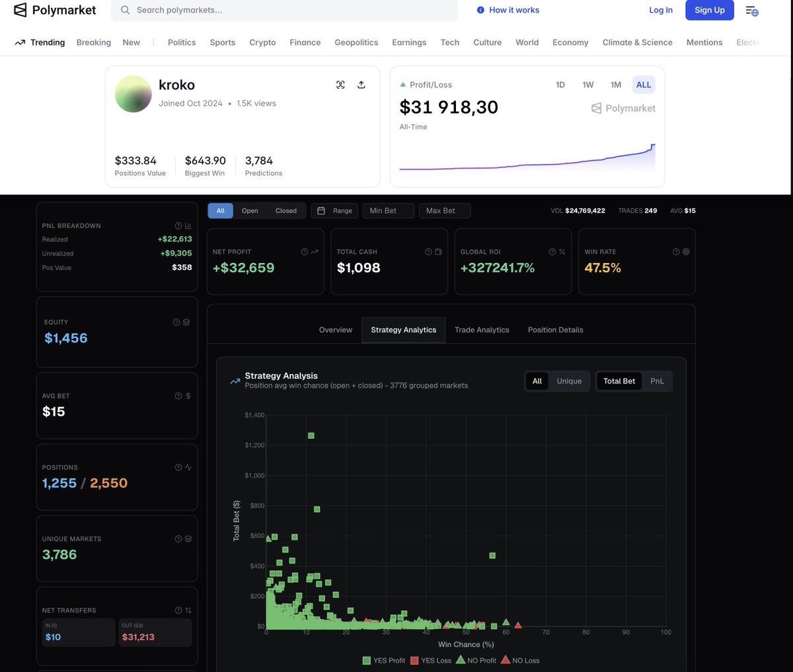Click the Equity layers icon

pyautogui.click(x=186, y=322)
